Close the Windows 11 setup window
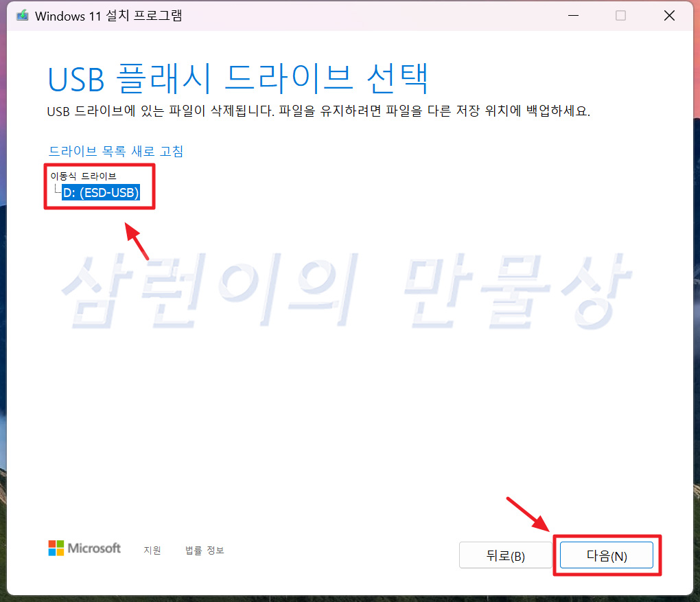Screen dimensions: 700x602 669,16
